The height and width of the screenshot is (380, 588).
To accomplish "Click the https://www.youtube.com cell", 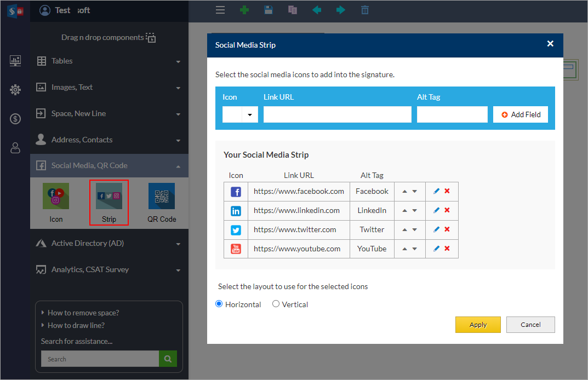I will [x=299, y=249].
